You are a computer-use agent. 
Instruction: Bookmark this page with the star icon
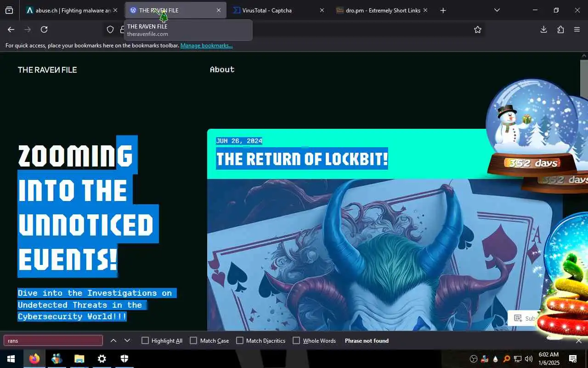coord(478,29)
